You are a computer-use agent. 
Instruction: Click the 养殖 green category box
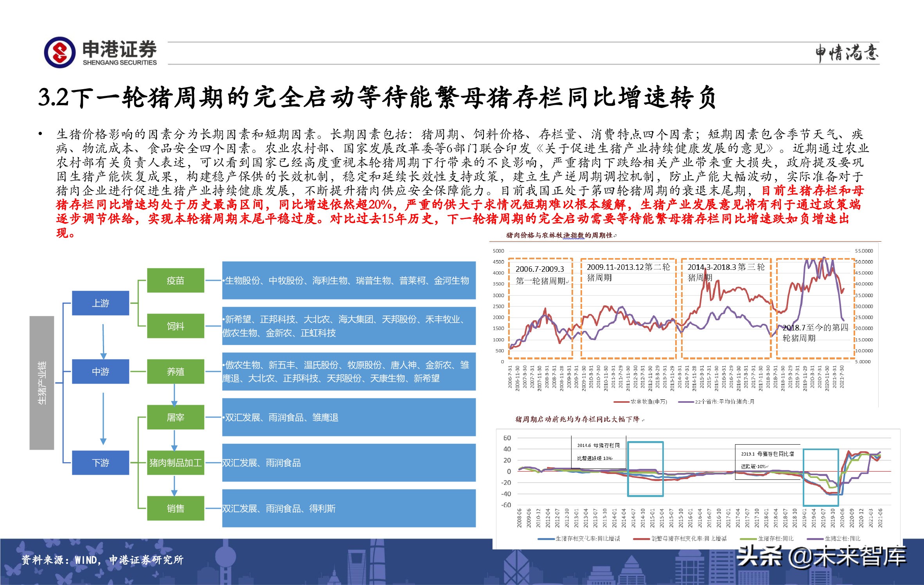176,371
